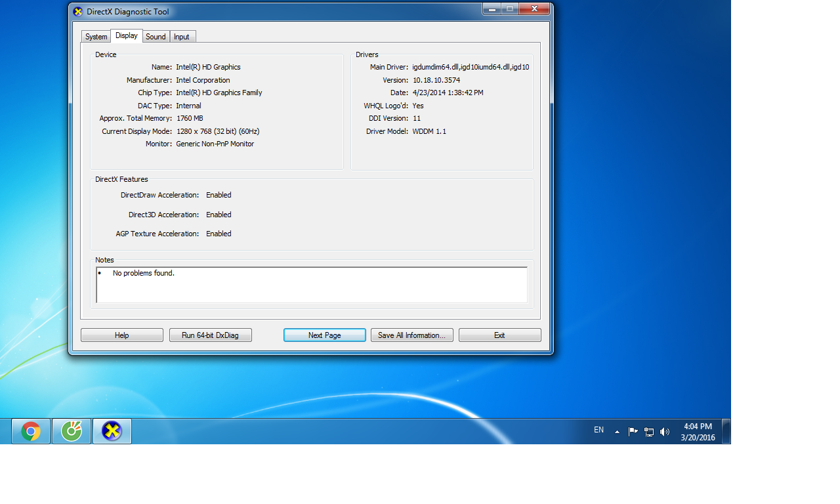840x504 pixels.
Task: Open the taskbar clock and date
Action: coord(698,432)
